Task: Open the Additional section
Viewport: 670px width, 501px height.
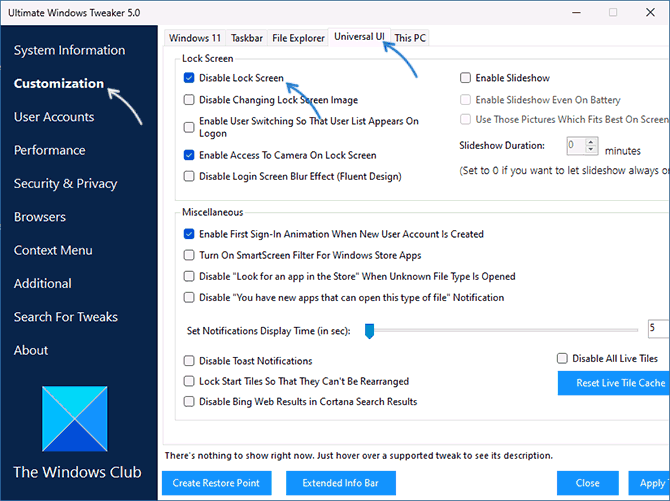Action: click(x=43, y=283)
